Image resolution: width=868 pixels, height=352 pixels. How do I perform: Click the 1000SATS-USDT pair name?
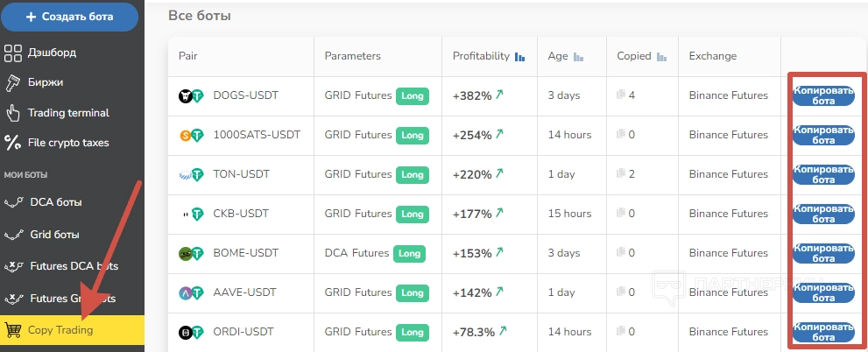pyautogui.click(x=257, y=135)
